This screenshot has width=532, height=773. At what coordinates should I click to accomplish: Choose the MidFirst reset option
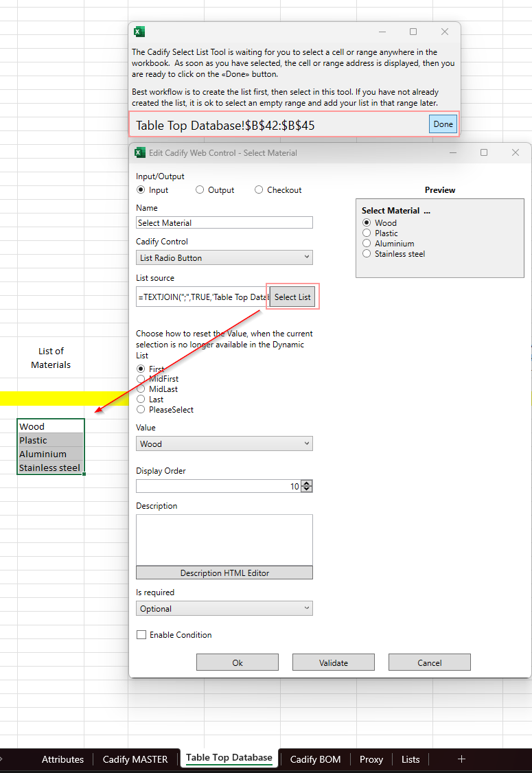tap(141, 379)
